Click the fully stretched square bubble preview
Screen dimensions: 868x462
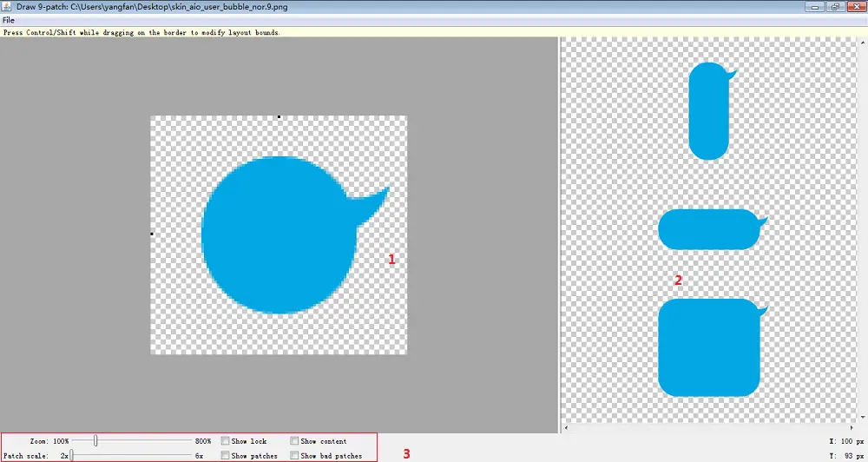(x=711, y=347)
